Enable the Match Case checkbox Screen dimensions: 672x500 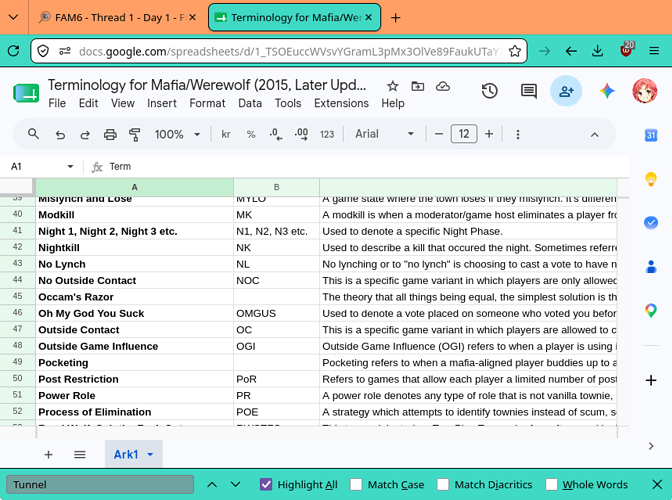[x=356, y=485]
